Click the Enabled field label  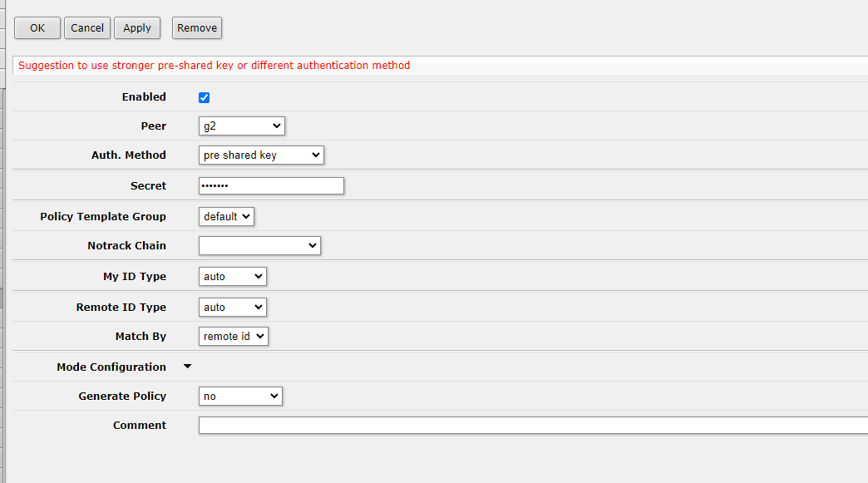click(x=144, y=97)
